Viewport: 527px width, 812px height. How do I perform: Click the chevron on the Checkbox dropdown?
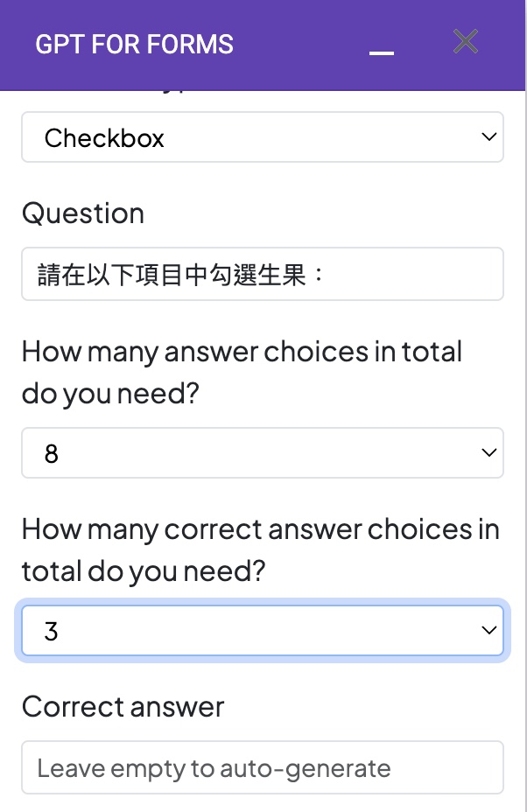point(488,137)
